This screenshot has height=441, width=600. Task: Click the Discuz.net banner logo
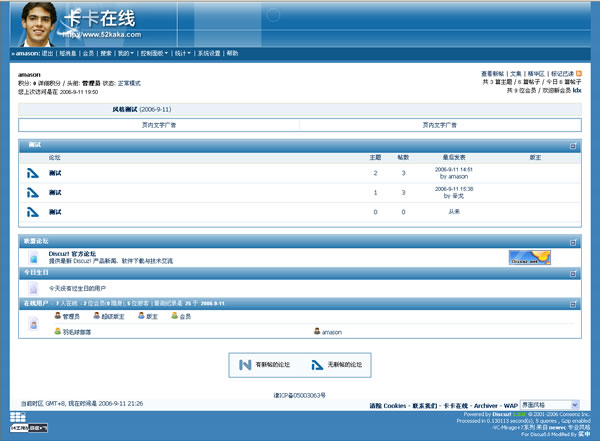click(x=530, y=257)
